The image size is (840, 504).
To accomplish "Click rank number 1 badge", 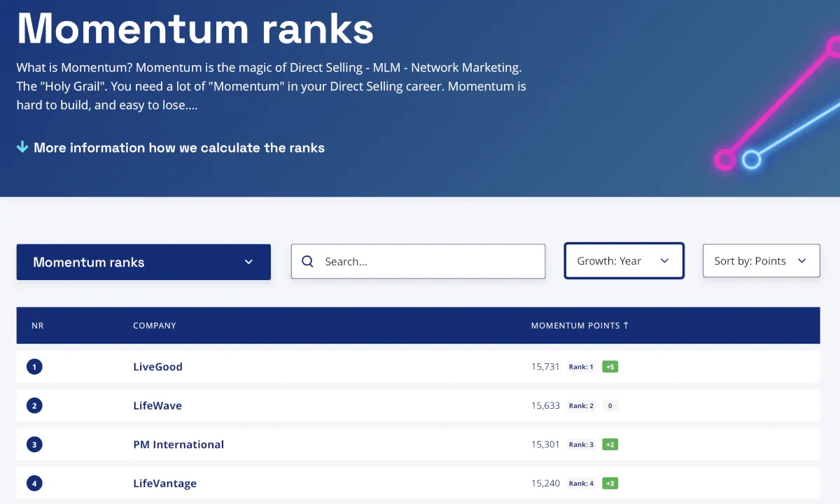I will point(34,366).
